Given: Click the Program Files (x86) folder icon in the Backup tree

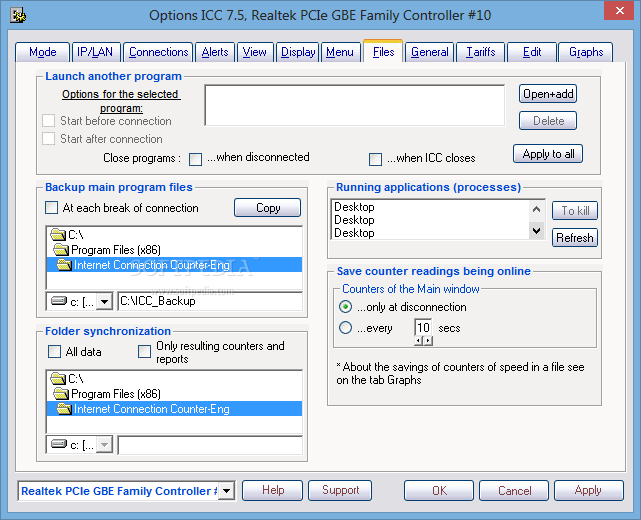Looking at the screenshot, I should pyautogui.click(x=61, y=249).
